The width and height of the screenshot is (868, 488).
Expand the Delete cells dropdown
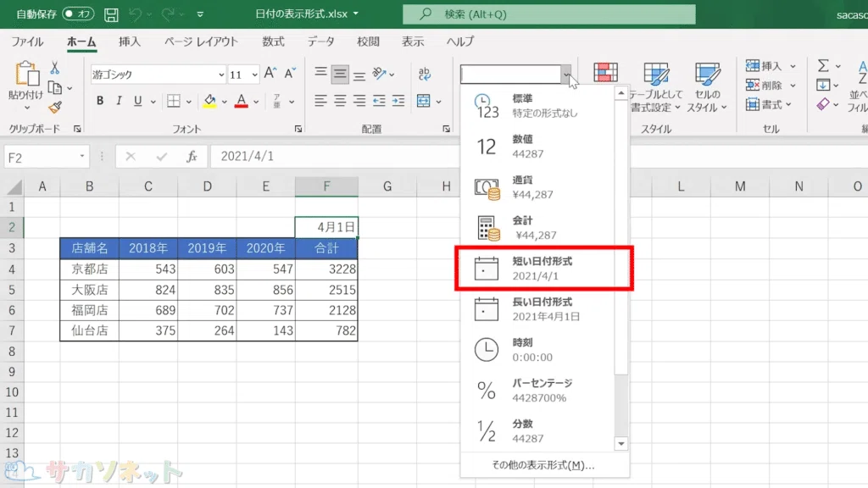tap(793, 86)
